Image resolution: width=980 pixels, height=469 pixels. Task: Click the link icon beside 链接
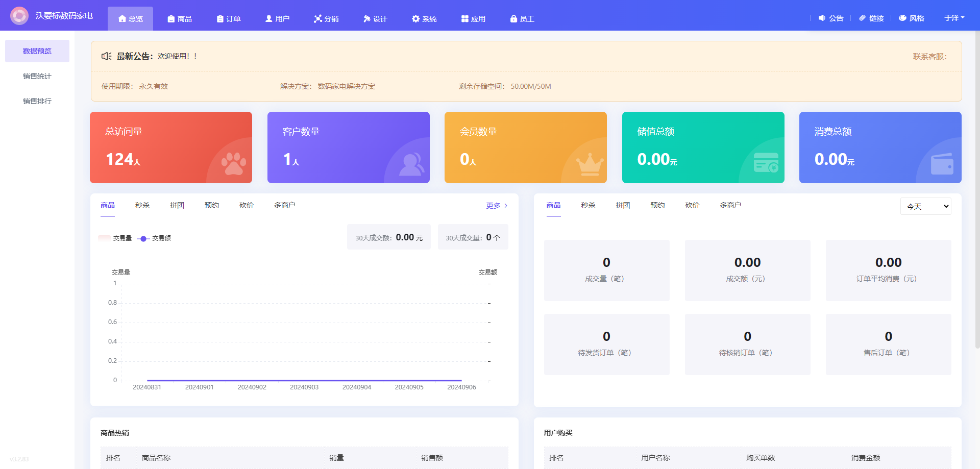863,18
